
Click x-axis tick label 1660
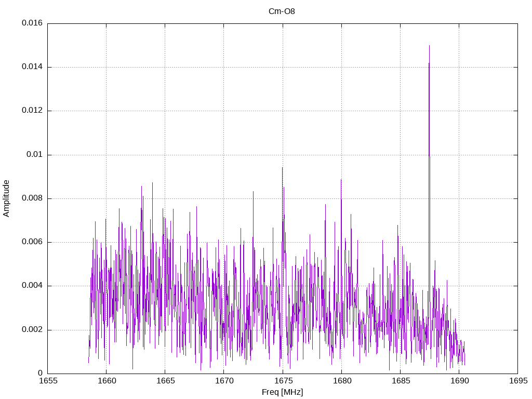pyautogui.click(x=107, y=381)
